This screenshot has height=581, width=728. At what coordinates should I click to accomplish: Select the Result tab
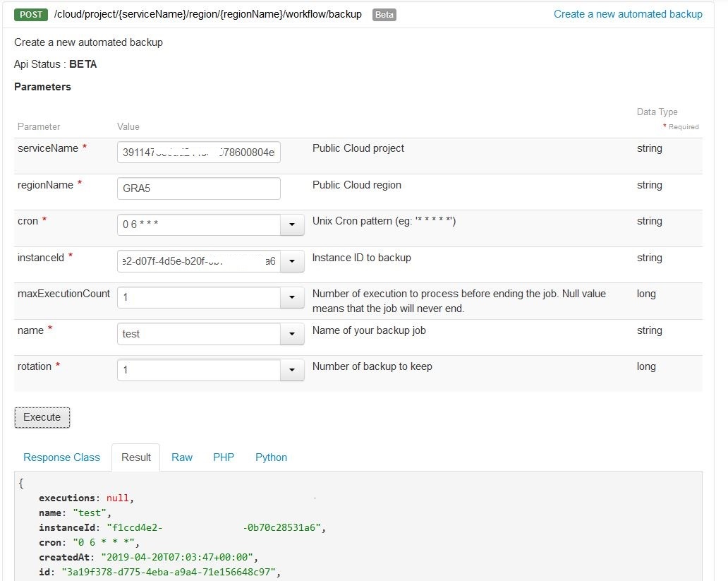136,457
